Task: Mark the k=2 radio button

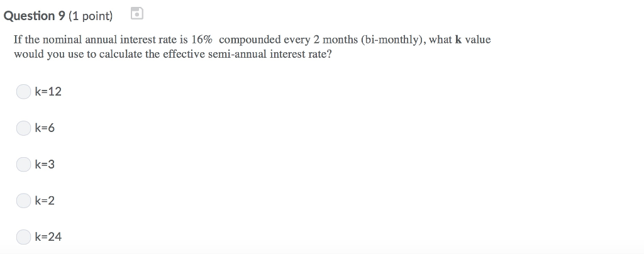Action: click(23, 201)
